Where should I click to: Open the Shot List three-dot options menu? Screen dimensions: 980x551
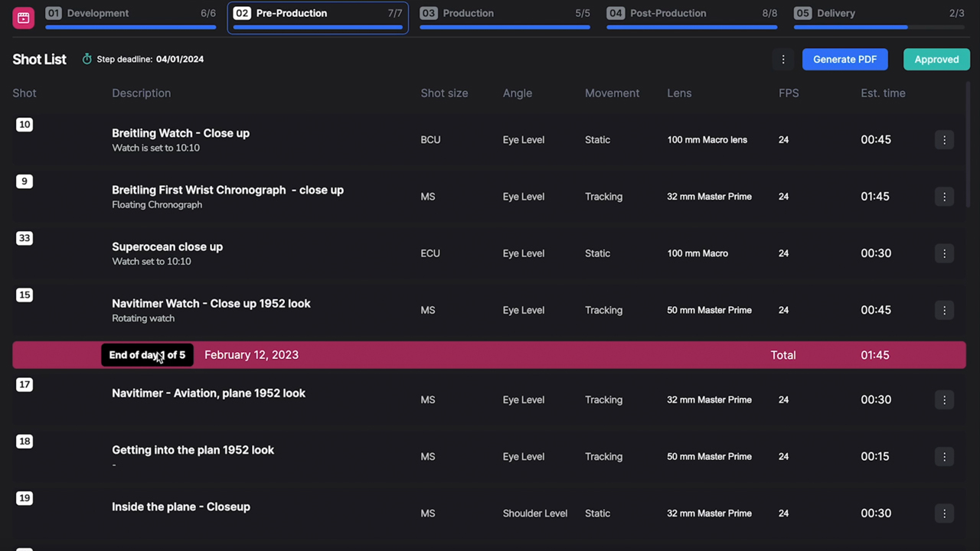click(x=782, y=59)
